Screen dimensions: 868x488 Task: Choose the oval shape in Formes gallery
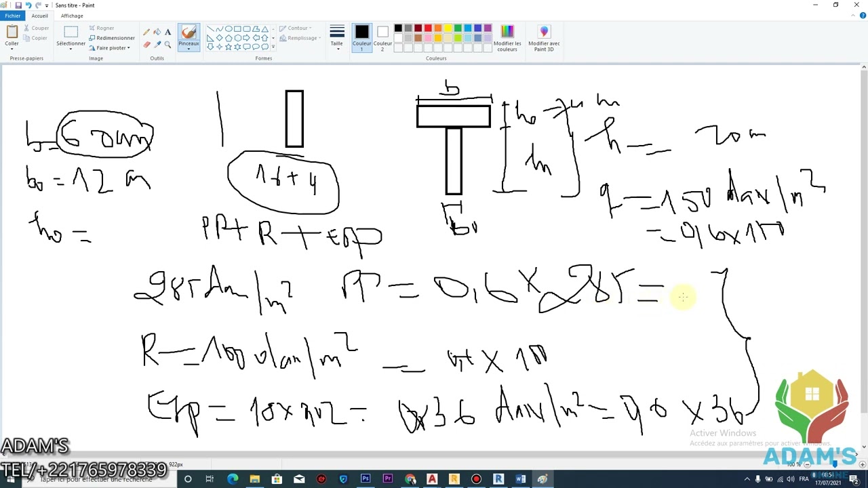[229, 28]
